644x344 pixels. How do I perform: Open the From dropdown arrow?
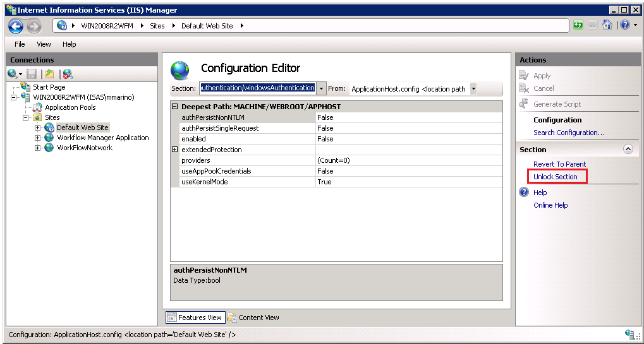[x=473, y=88]
